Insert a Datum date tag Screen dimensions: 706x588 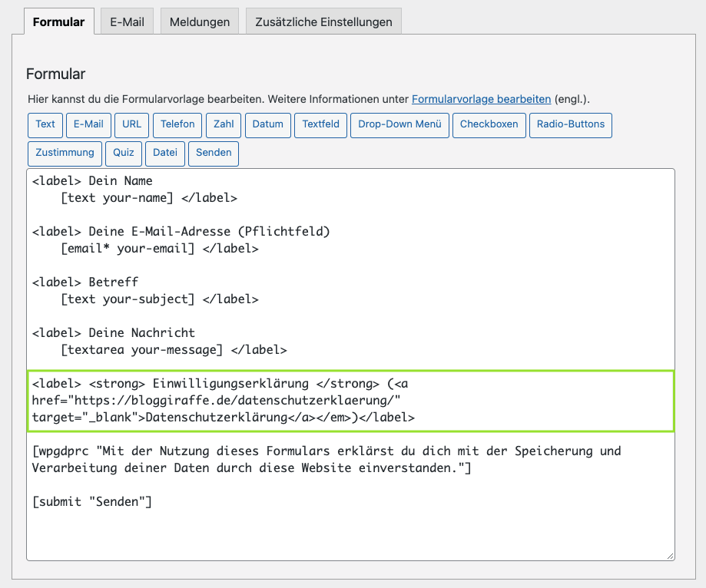click(267, 124)
